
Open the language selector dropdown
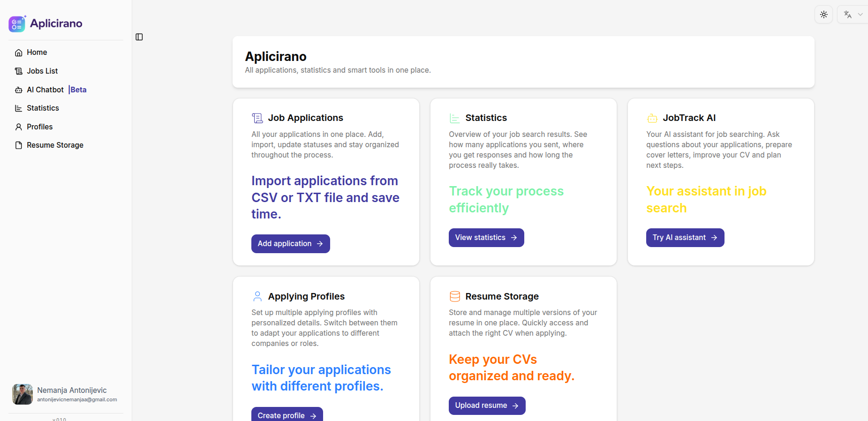point(852,14)
